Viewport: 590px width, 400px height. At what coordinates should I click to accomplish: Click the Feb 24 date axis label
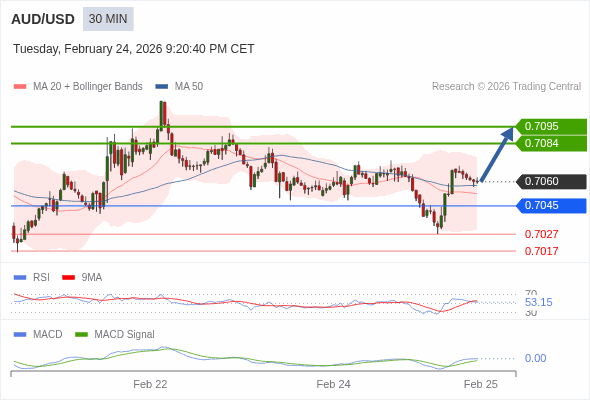tap(333, 384)
